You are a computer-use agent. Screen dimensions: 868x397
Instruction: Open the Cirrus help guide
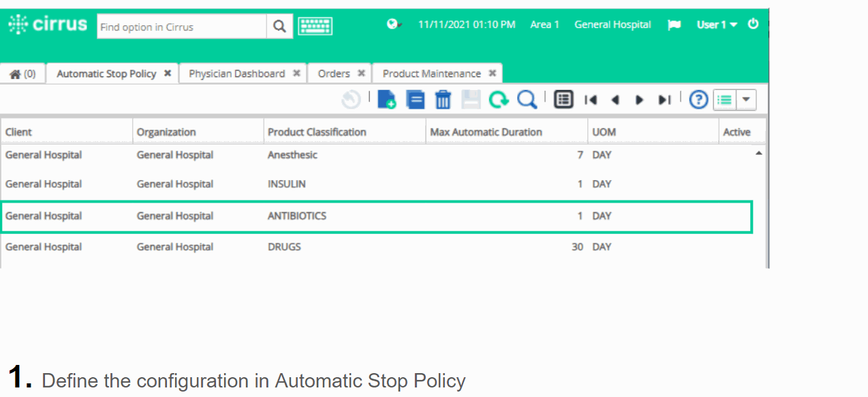[698, 99]
